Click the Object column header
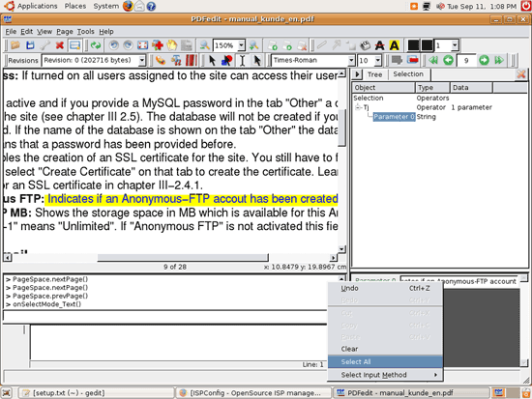532x399 pixels. 383,88
